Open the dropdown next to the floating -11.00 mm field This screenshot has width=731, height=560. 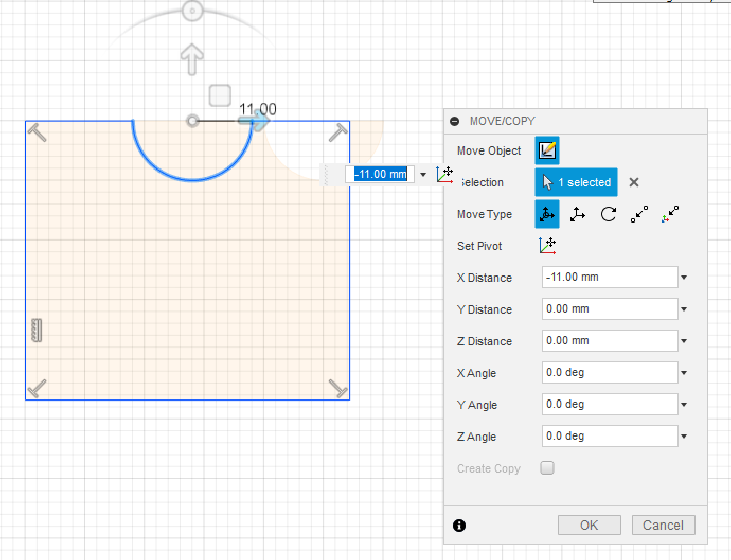click(423, 174)
